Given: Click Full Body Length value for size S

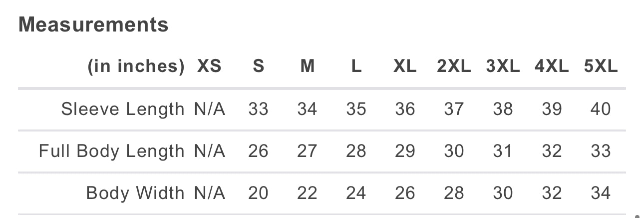Looking at the screenshot, I should coord(258,150).
